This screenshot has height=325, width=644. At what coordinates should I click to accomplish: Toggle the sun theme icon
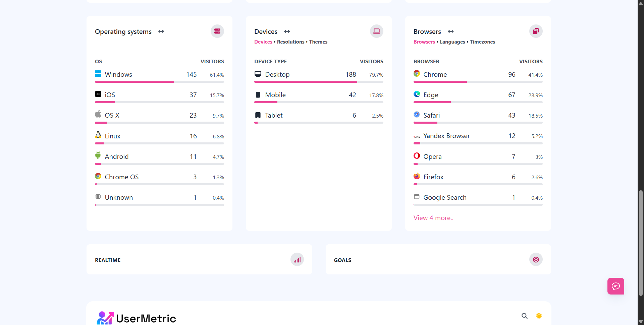[x=539, y=316]
